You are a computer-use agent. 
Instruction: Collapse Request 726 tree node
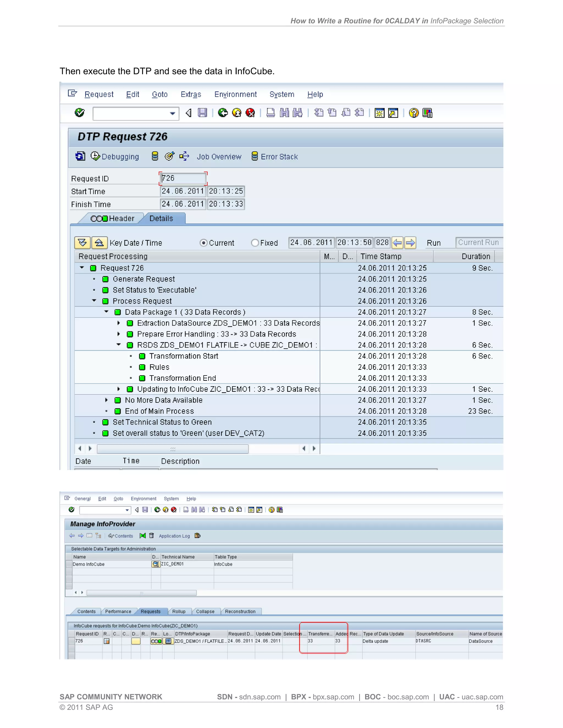(x=82, y=268)
